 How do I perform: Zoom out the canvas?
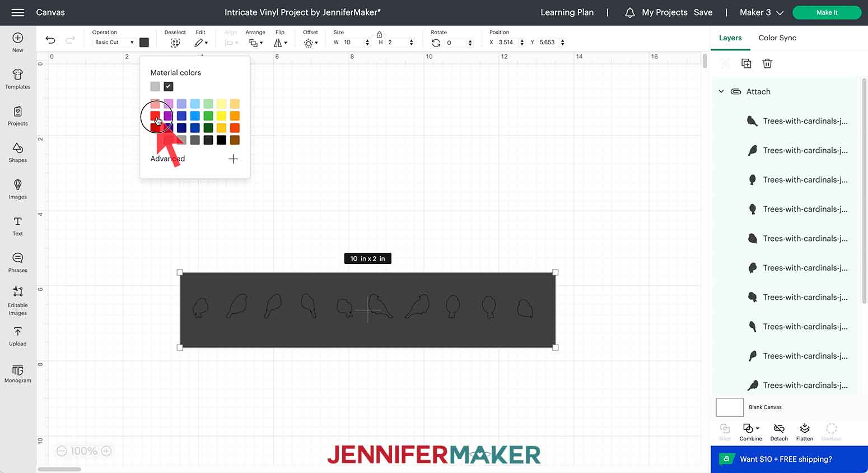[62, 451]
